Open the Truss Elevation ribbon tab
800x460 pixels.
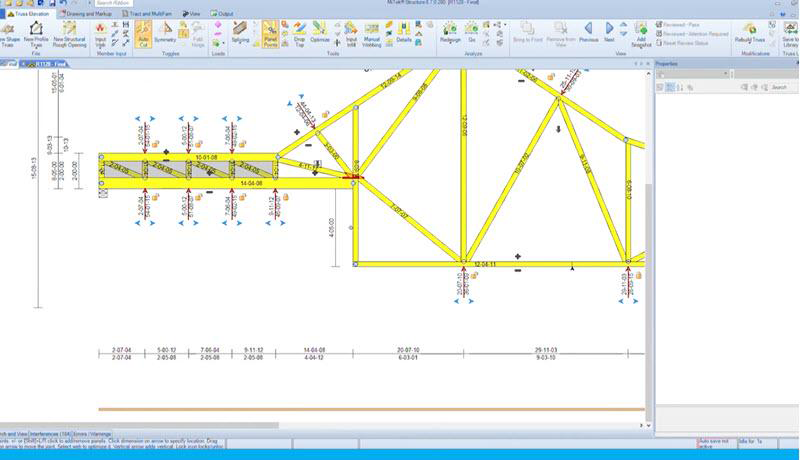tap(28, 14)
